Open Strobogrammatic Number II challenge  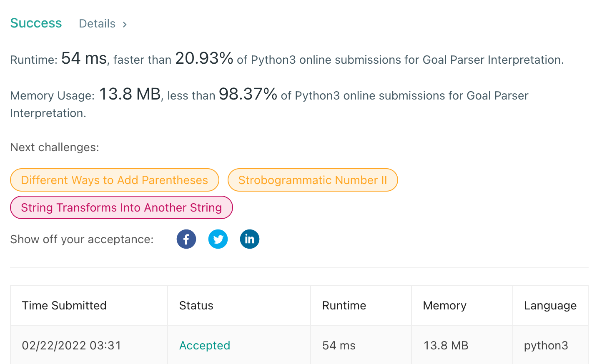[312, 180]
